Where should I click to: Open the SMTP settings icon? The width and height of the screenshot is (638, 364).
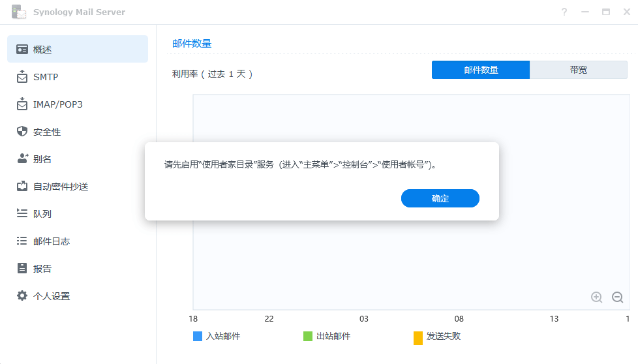[22, 77]
